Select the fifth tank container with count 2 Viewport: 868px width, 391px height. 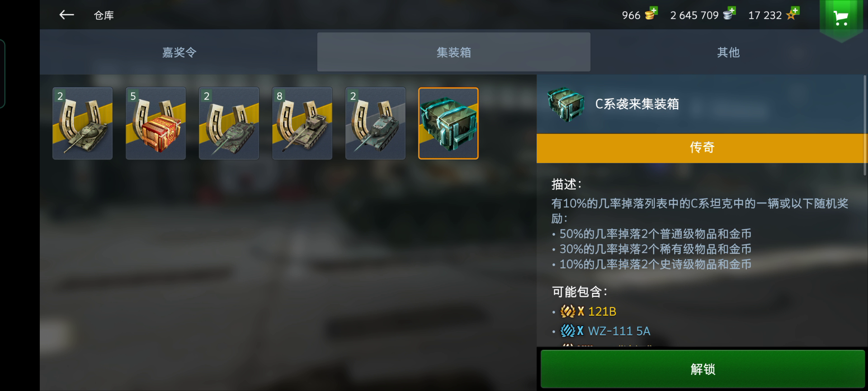(x=375, y=123)
